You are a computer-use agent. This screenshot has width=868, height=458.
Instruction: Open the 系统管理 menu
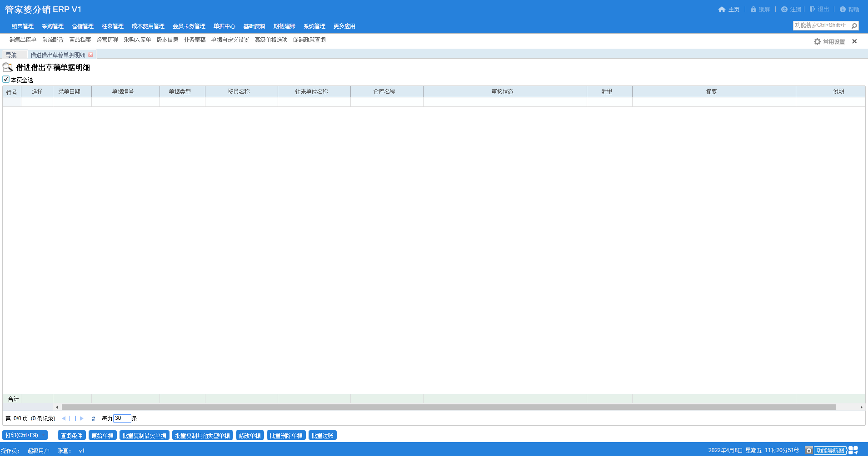tap(314, 26)
